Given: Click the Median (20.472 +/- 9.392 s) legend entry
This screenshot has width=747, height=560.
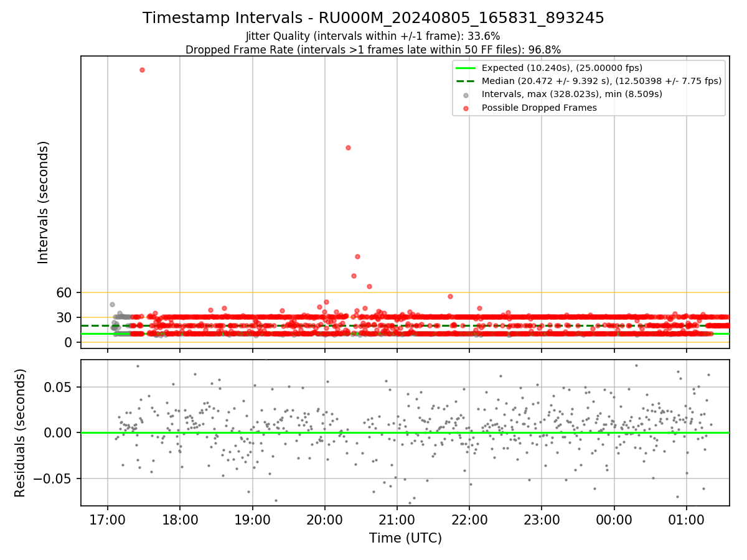Looking at the screenshot, I should (x=589, y=81).
